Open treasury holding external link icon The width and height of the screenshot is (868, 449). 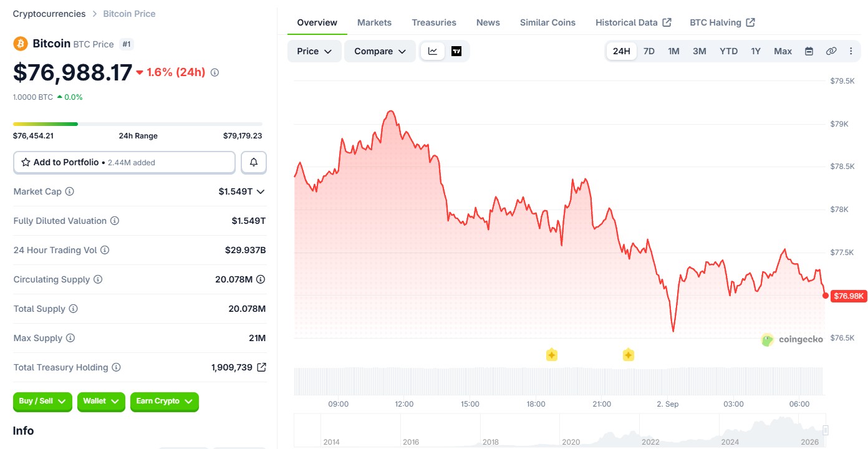(261, 367)
